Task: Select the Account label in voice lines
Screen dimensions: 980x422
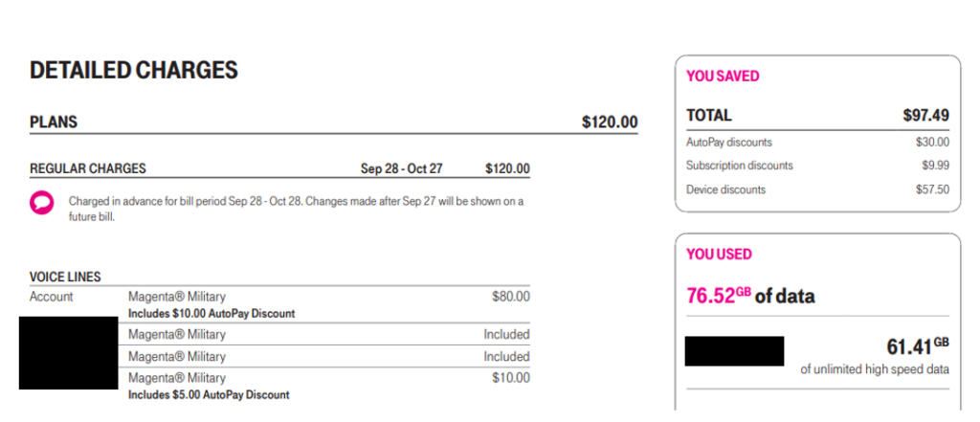Action: point(52,297)
